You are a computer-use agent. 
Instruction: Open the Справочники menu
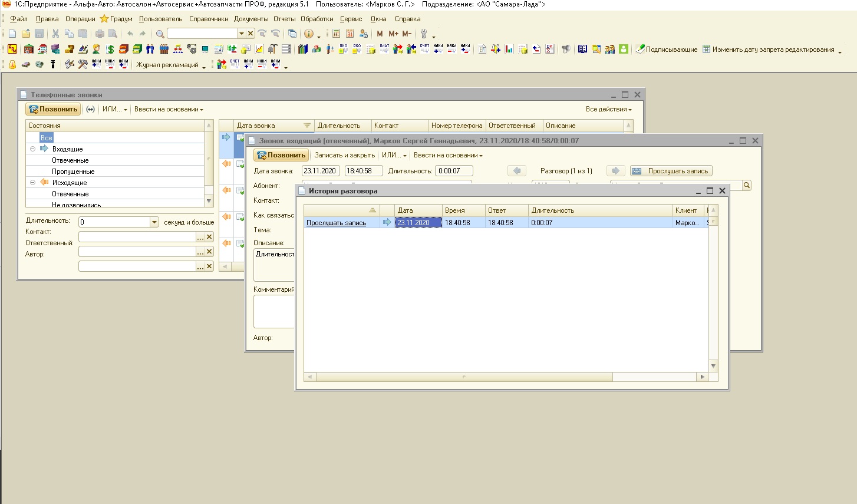(x=209, y=19)
